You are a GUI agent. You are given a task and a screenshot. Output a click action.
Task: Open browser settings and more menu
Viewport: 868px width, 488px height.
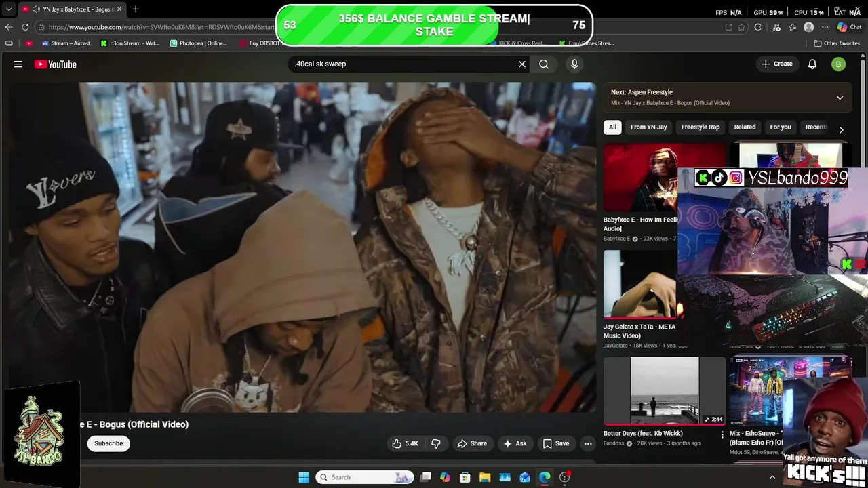click(x=825, y=27)
